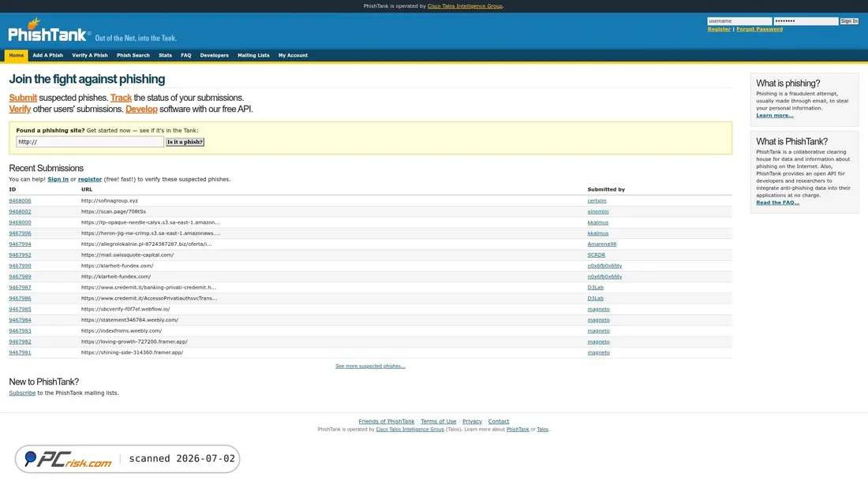Open submitter xinomilo profile

coord(598,211)
